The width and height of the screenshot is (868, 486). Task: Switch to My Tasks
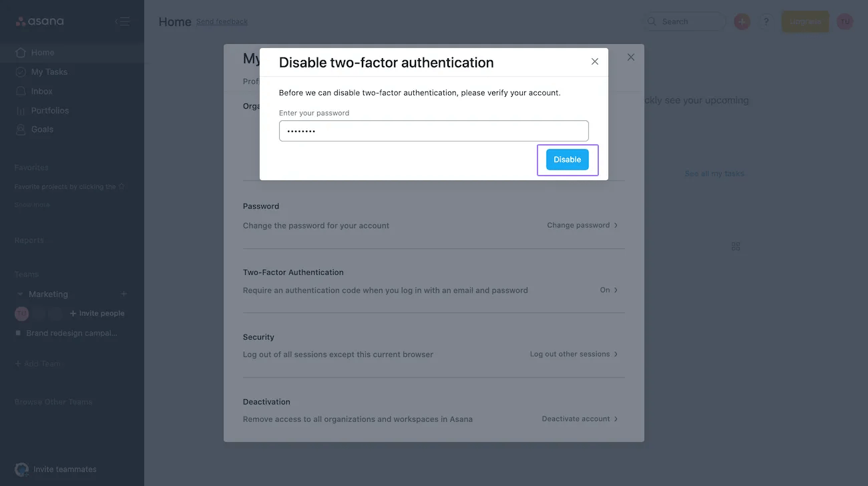coord(47,71)
